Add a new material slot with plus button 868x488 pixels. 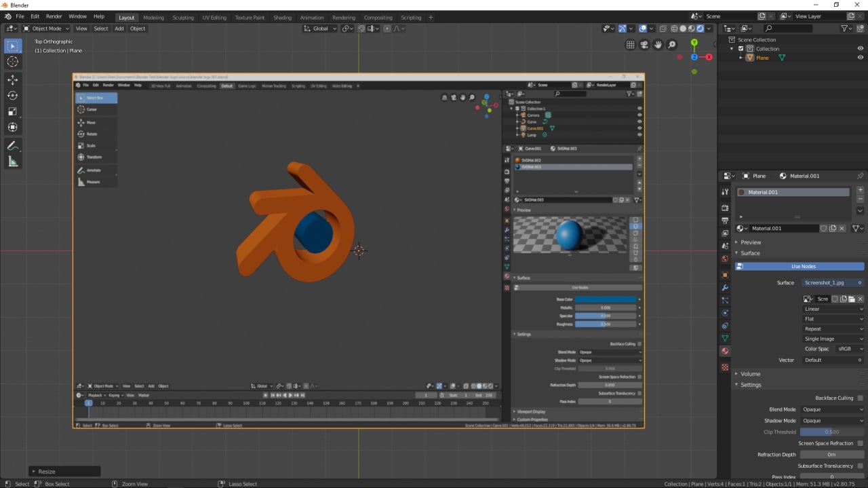[x=860, y=190]
